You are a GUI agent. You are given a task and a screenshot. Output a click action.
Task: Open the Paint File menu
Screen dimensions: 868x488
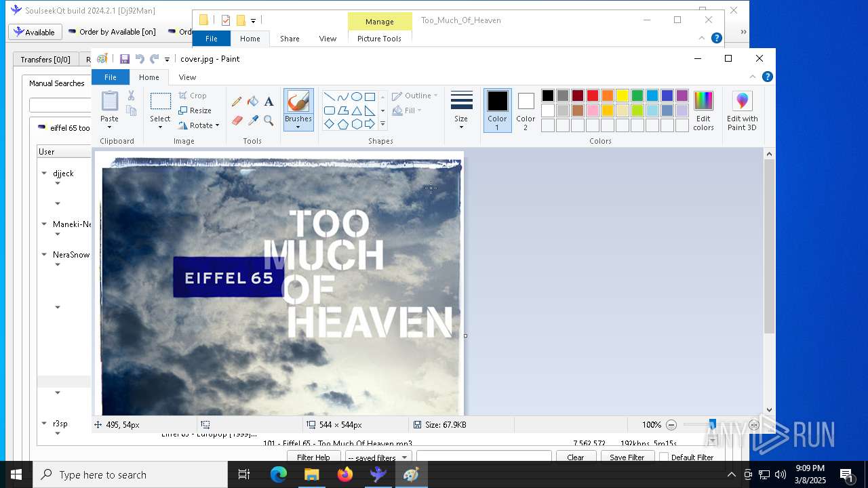click(x=111, y=77)
